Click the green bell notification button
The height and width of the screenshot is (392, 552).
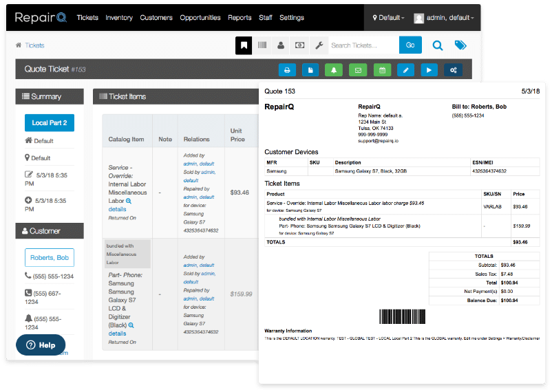[x=335, y=69]
